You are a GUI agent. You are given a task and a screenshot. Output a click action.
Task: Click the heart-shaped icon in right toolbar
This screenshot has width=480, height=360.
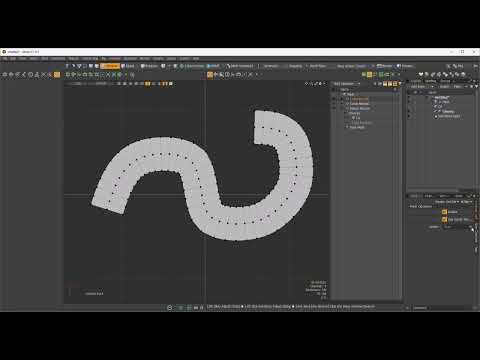pos(421,75)
